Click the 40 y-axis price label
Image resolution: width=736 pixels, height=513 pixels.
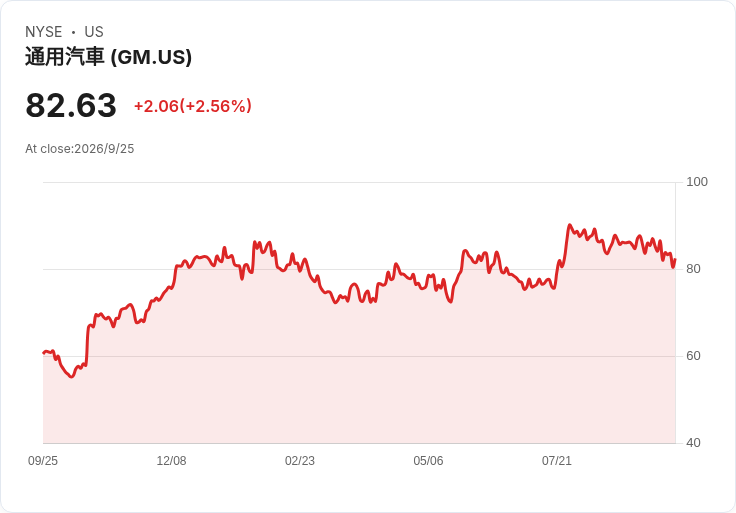(693, 443)
